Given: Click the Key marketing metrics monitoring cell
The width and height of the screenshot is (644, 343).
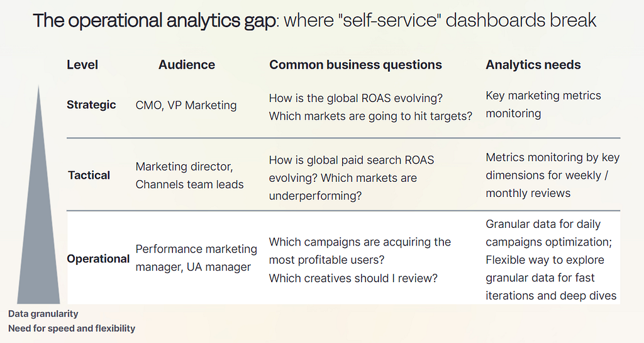Looking at the screenshot, I should [543, 104].
